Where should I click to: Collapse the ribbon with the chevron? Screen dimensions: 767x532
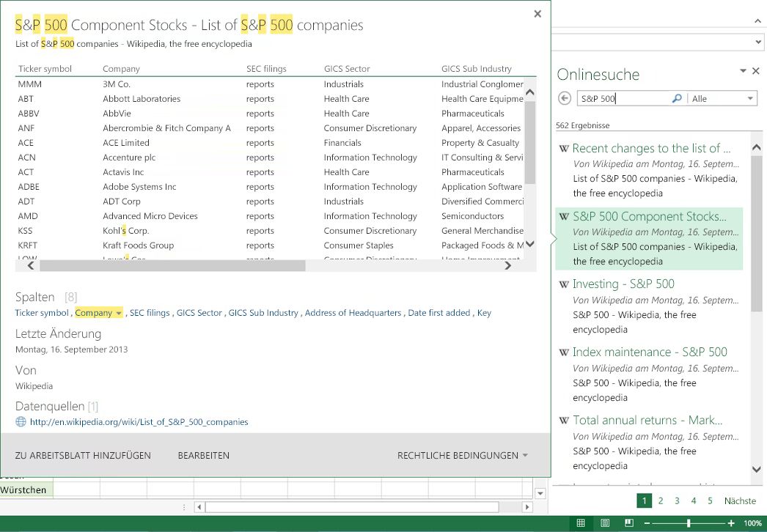pos(757,21)
